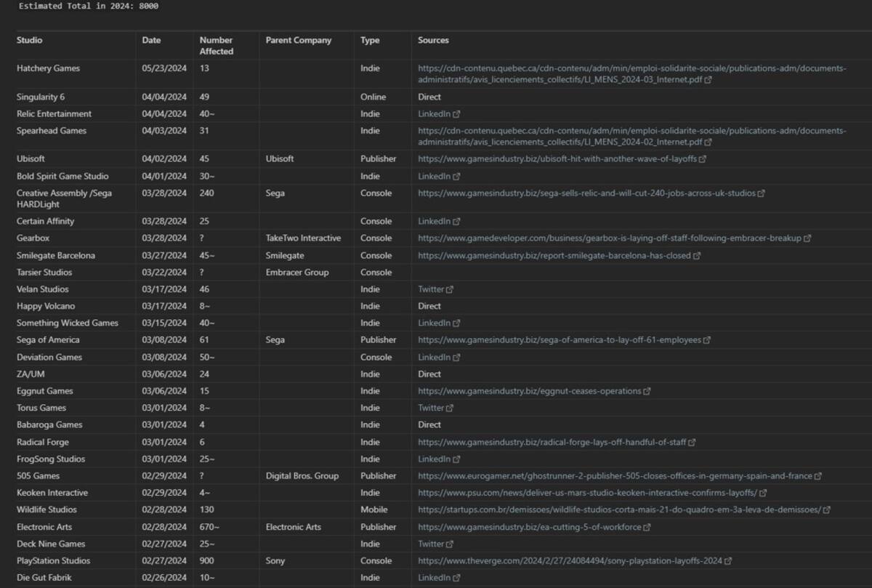The image size is (872, 588).
Task: Click external-link icon after Wildlife Studios startups.com.br URL
Action: tap(826, 510)
